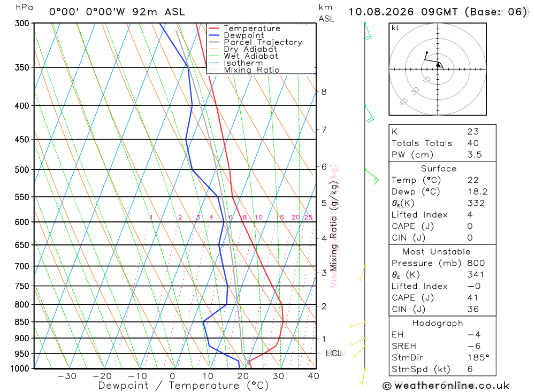Click the Pressure (mb) row label
The image size is (535, 392).
426,263
